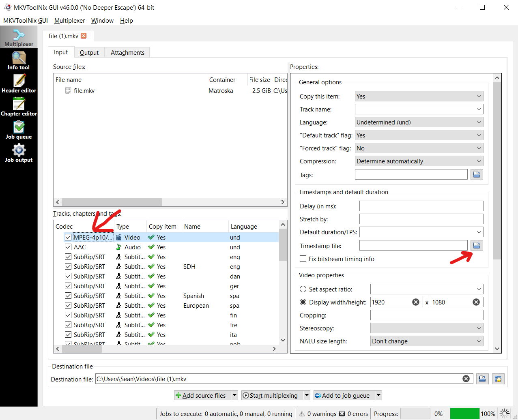Click the spinner icon in status bar
Viewport: 518px width, 420px height.
[x=505, y=414]
